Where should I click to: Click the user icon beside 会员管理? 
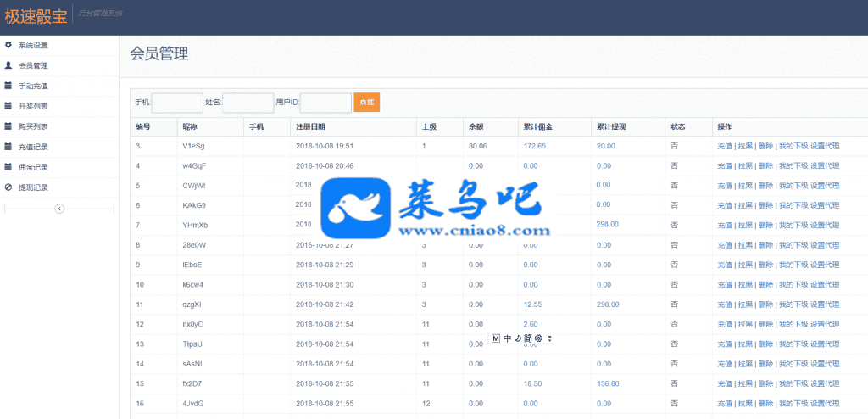click(x=8, y=65)
